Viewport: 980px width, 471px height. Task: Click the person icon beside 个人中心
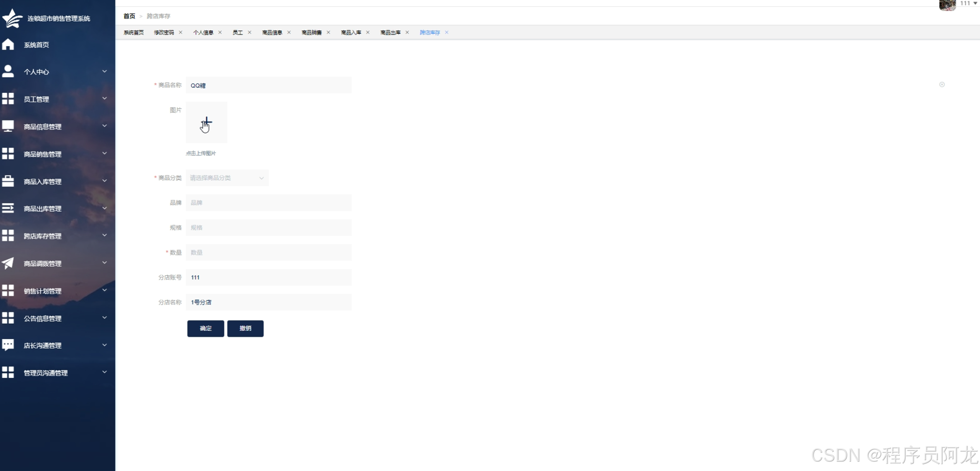click(x=8, y=72)
